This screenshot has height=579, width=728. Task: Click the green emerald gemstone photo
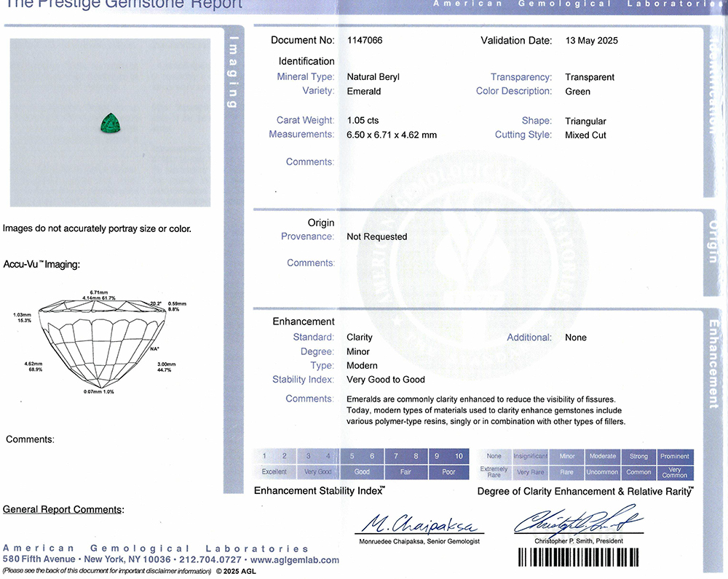(x=111, y=123)
